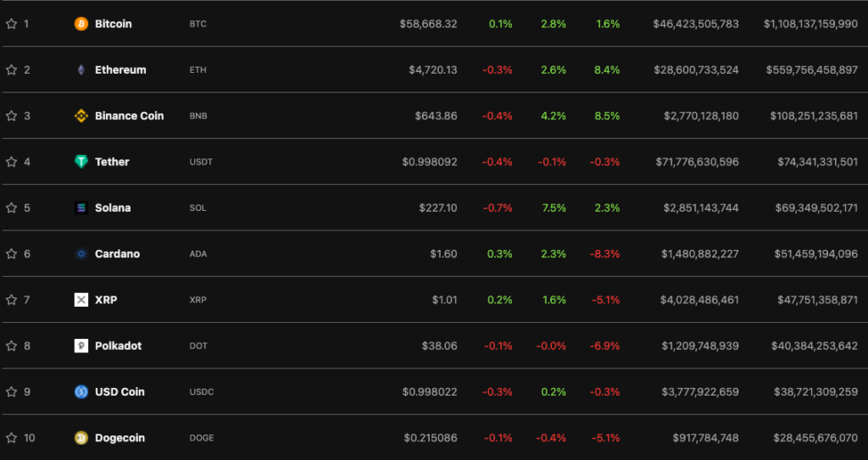Click Cardano's $1.60 price value
The height and width of the screenshot is (460, 868).
tap(444, 254)
